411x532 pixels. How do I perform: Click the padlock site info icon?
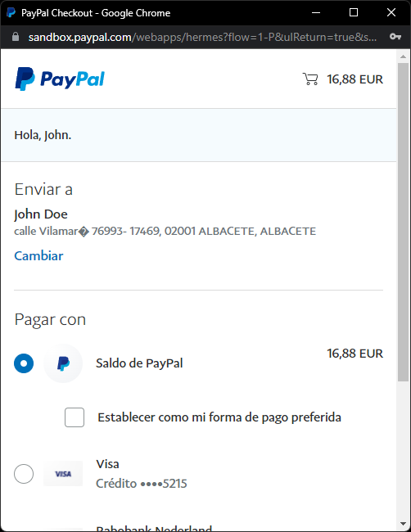tap(16, 37)
